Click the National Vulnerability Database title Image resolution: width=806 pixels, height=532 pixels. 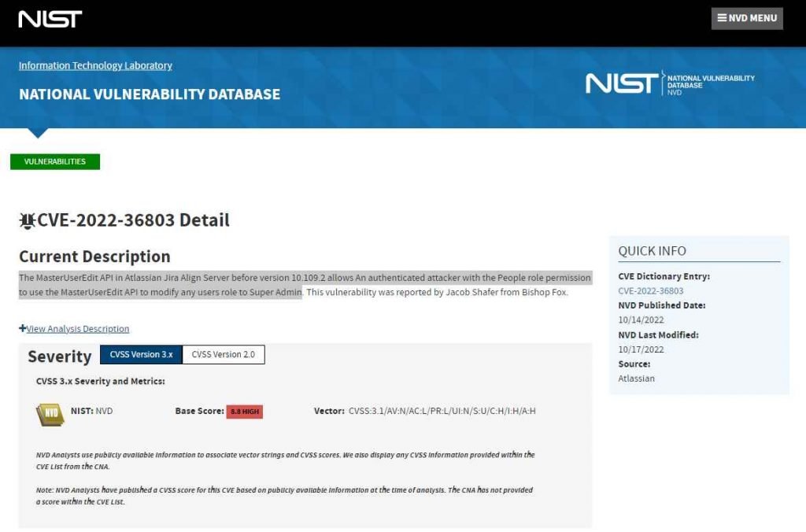tap(150, 94)
